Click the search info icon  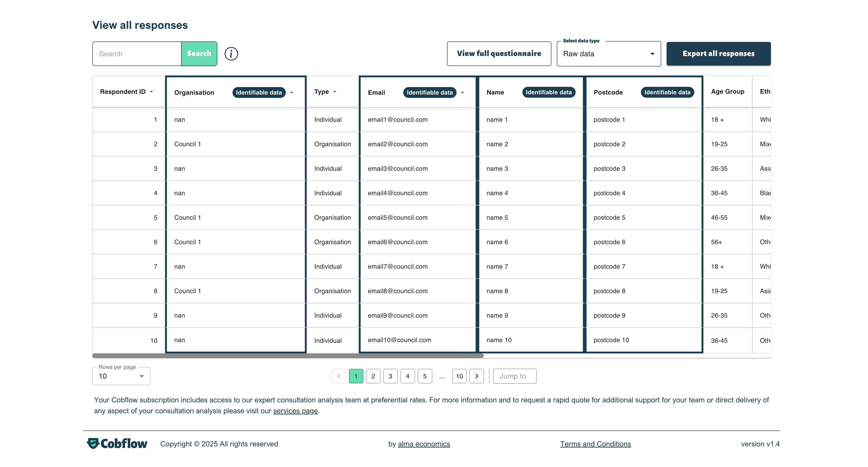tap(231, 54)
